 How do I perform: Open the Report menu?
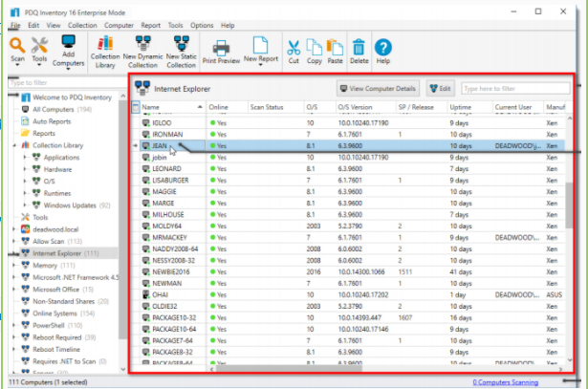150,24
